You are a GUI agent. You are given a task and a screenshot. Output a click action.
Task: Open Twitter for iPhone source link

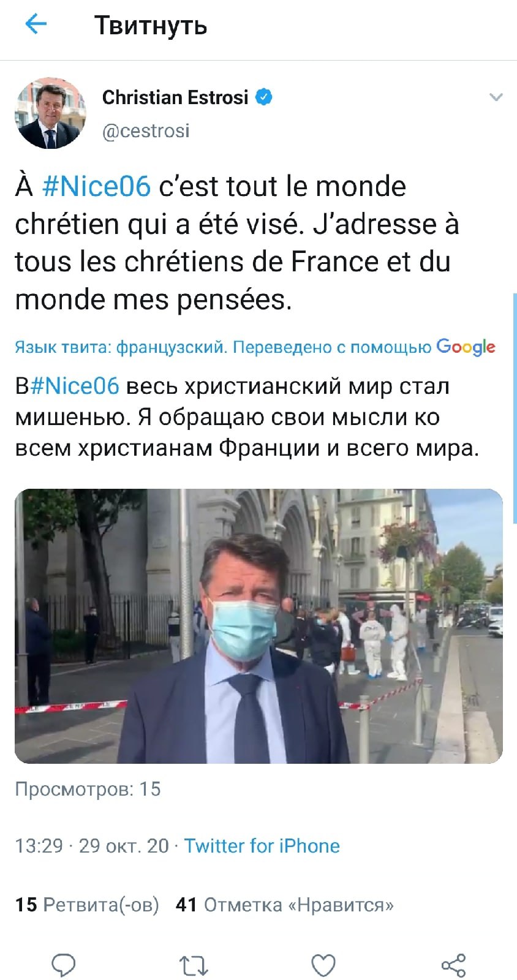(x=262, y=846)
